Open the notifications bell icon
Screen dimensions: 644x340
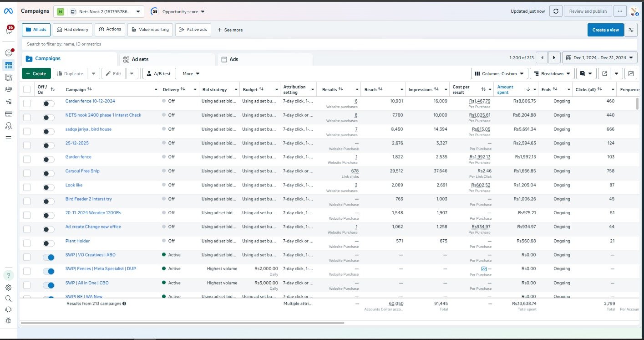pyautogui.click(x=9, y=31)
